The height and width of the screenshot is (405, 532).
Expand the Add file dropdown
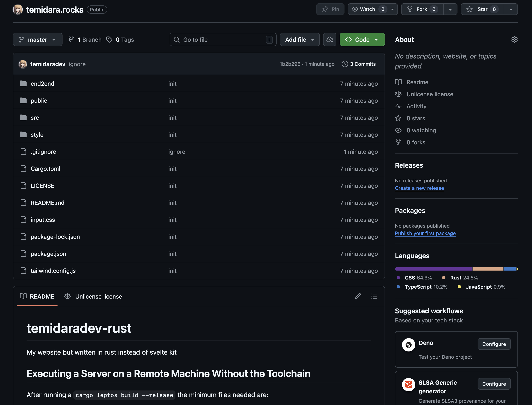tap(299, 40)
